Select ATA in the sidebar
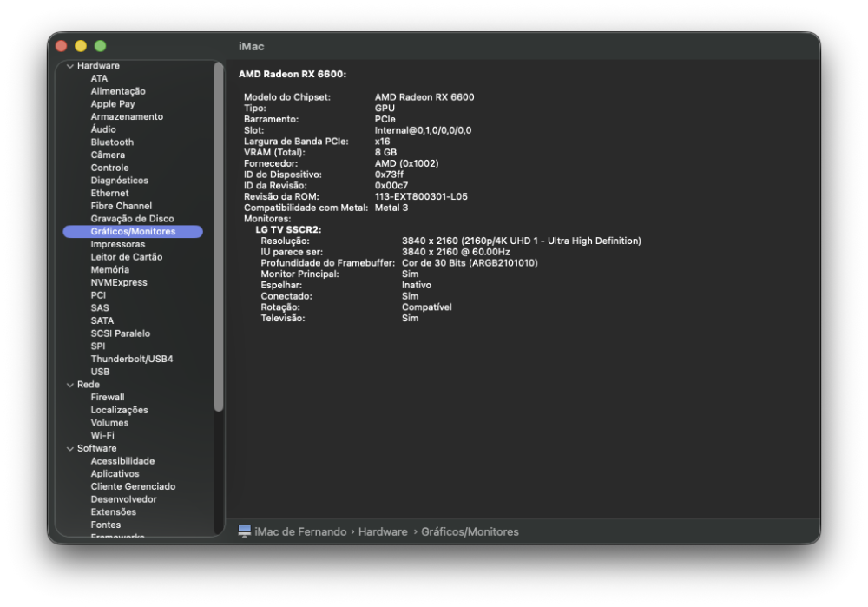 coord(99,79)
